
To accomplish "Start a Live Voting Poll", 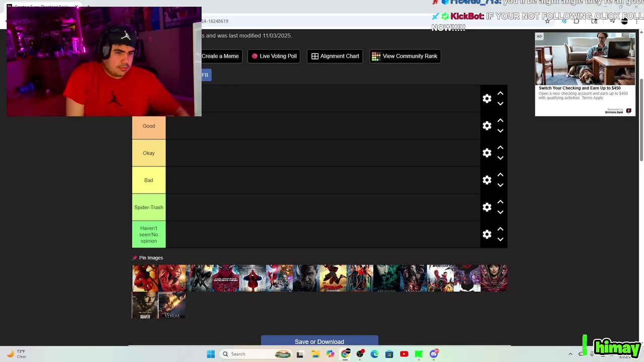I will tap(274, 56).
